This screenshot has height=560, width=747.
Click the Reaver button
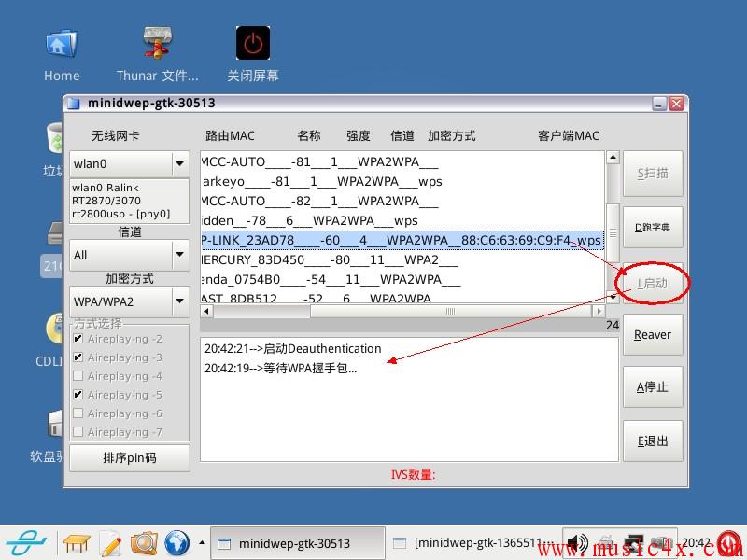(x=653, y=335)
